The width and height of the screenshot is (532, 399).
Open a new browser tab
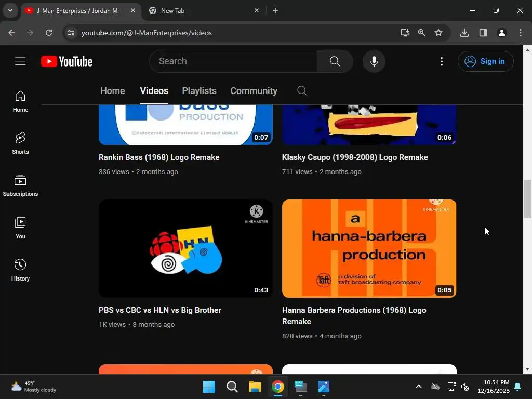[275, 10]
